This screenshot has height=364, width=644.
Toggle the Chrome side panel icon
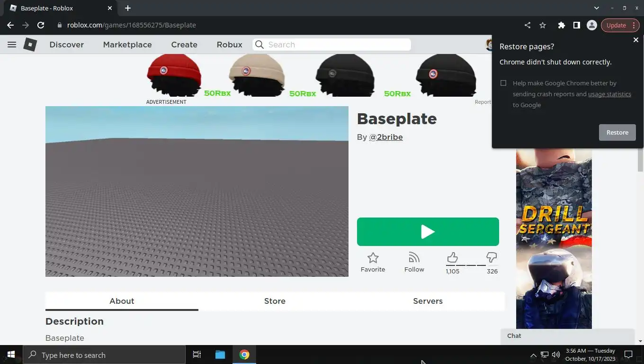coord(576,25)
